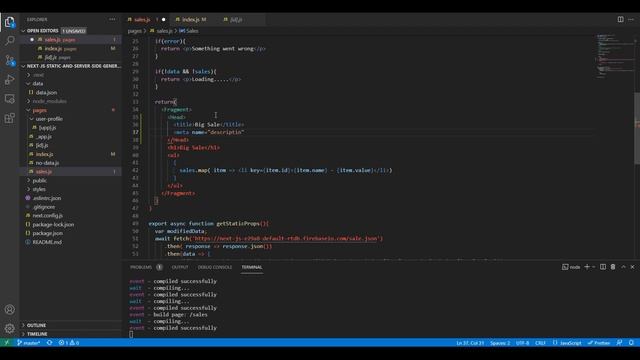Viewport: 640px width, 360px height.
Task: Kill terminal with trash icon
Action: 613,267
